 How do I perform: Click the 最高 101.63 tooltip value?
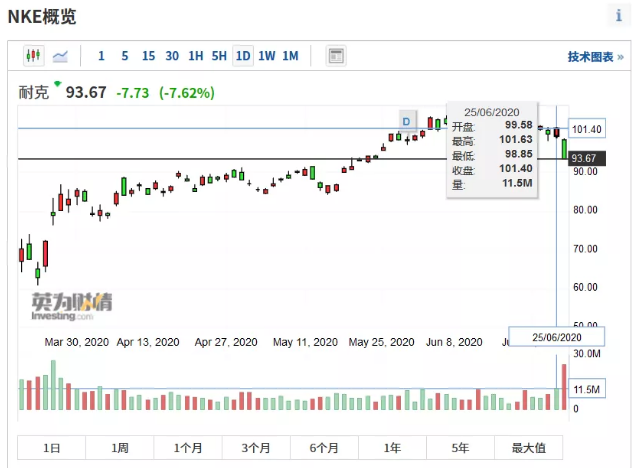click(x=516, y=139)
